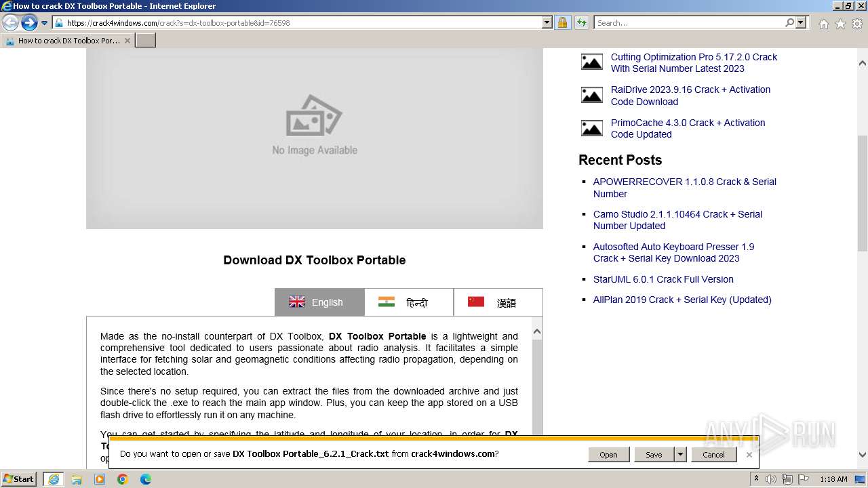Open StarUML 6.0.1 Crack Full Version
Screen dimensions: 868x488
pyautogui.click(x=663, y=279)
